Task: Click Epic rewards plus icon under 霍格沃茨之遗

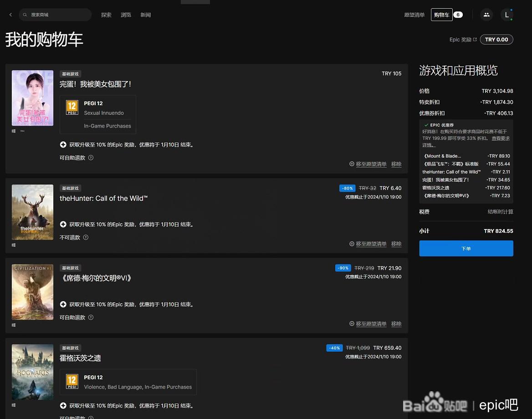Action: [x=63, y=405]
